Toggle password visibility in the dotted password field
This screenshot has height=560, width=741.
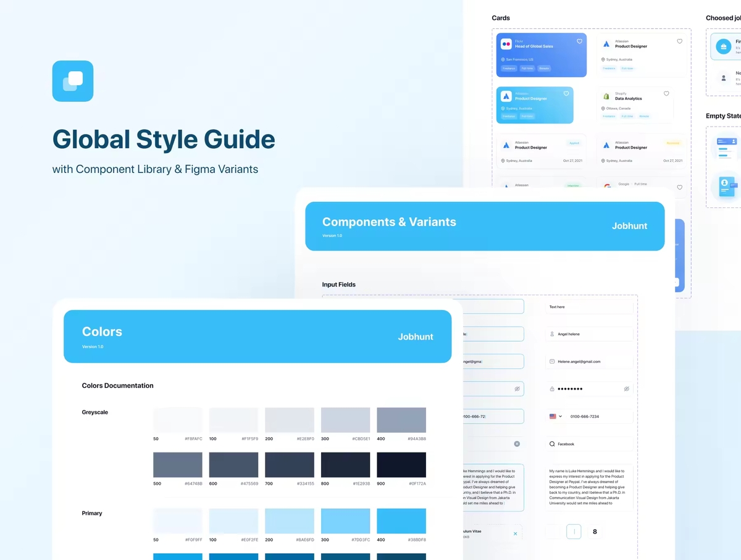pyautogui.click(x=626, y=389)
